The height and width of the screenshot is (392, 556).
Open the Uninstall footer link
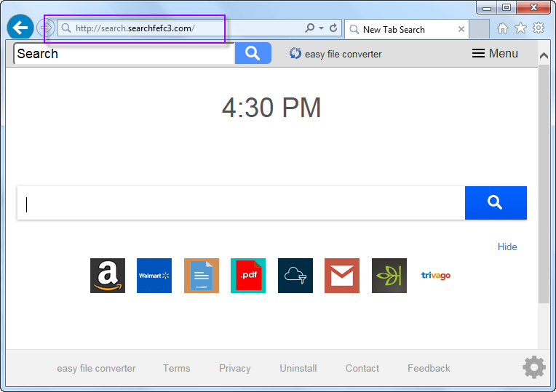coord(298,368)
